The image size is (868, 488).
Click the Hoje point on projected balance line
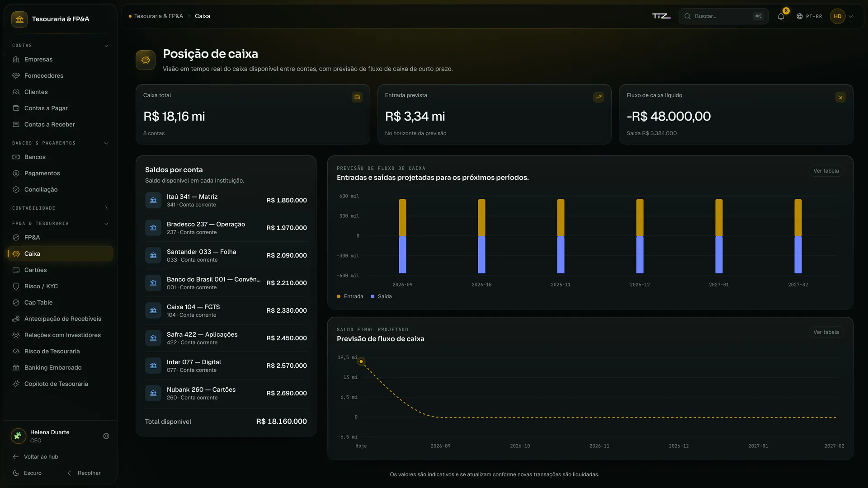361,361
